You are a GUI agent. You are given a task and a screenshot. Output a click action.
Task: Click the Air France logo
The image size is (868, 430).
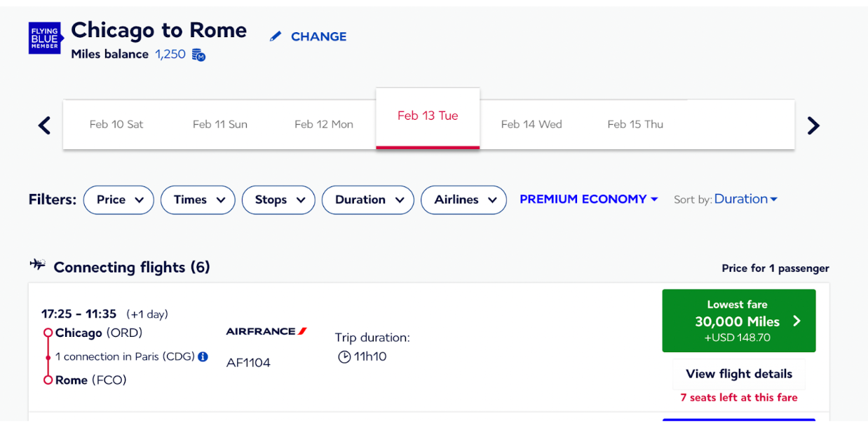click(x=266, y=331)
